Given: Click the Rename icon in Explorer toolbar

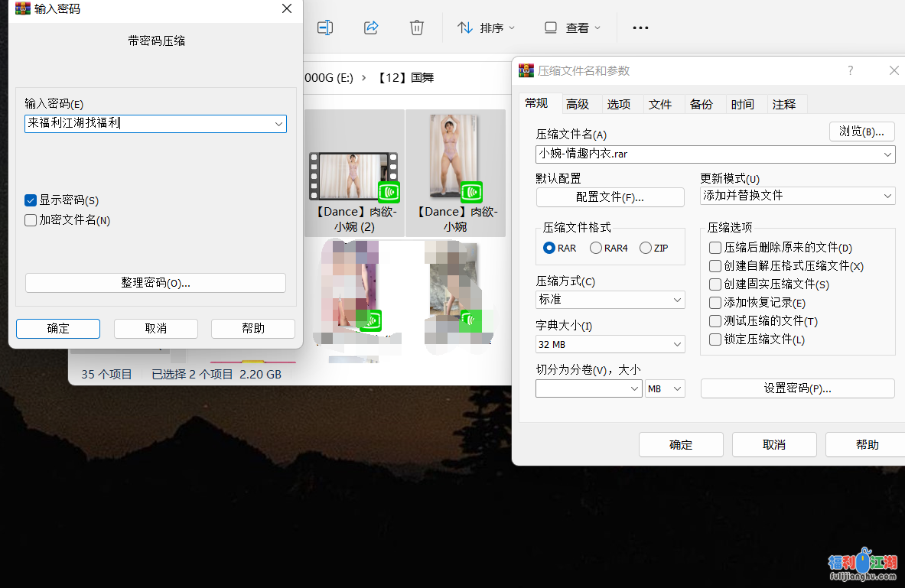Looking at the screenshot, I should click(x=324, y=28).
